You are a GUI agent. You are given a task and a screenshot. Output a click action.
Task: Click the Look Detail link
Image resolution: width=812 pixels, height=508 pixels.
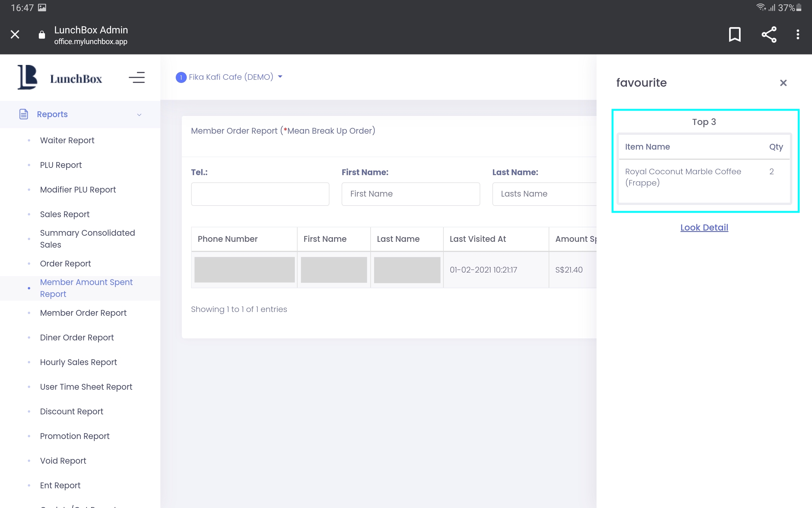pos(704,227)
